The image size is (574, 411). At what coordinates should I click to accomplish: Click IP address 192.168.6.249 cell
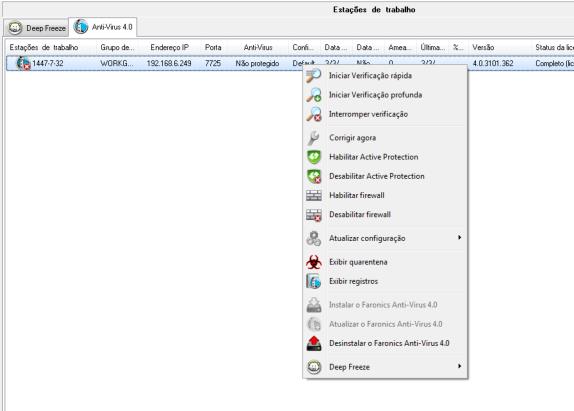pyautogui.click(x=169, y=63)
